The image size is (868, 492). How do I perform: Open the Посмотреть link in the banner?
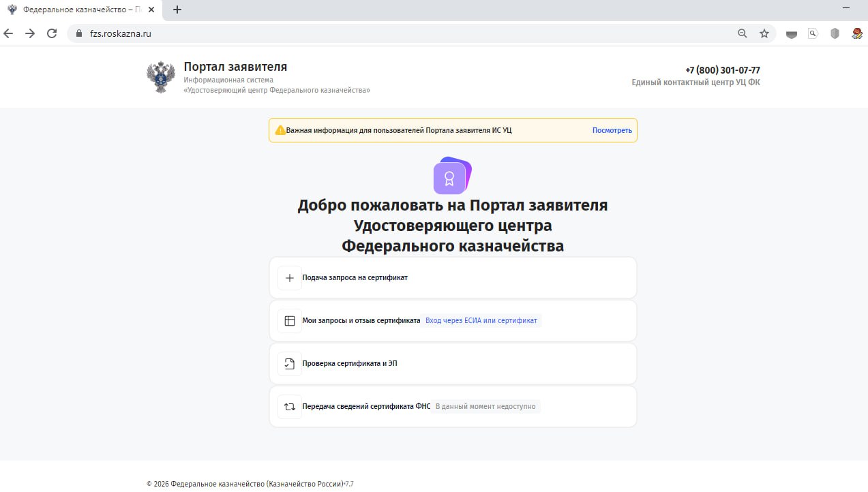click(x=612, y=130)
